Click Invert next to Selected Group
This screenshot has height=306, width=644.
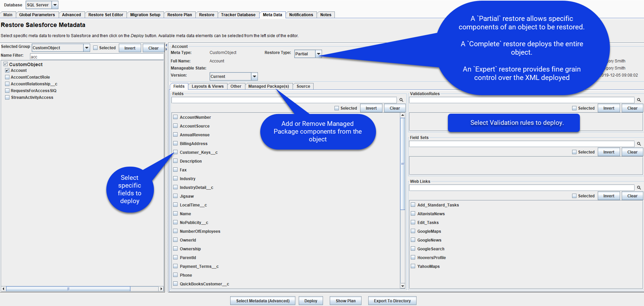point(130,48)
